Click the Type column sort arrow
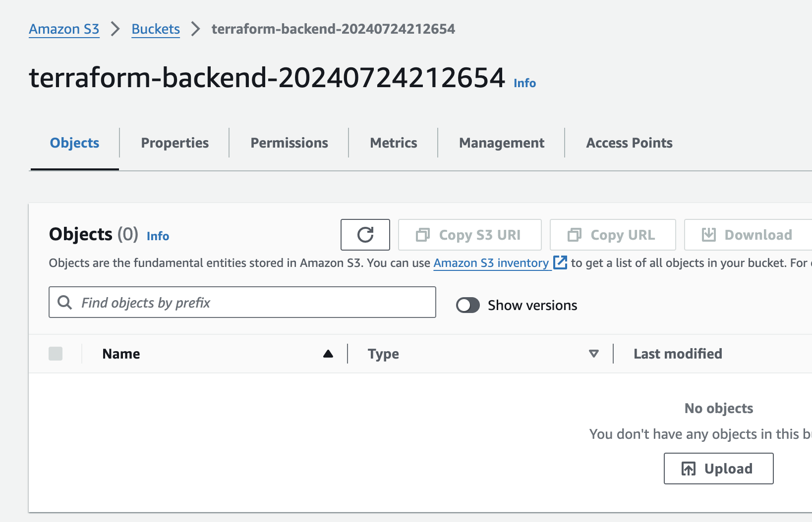The height and width of the screenshot is (522, 812). pyautogui.click(x=593, y=354)
